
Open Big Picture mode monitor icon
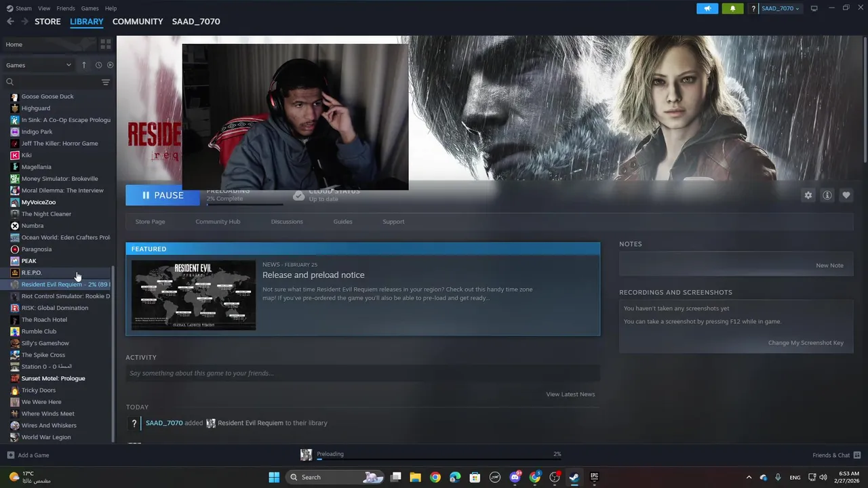[x=814, y=8]
